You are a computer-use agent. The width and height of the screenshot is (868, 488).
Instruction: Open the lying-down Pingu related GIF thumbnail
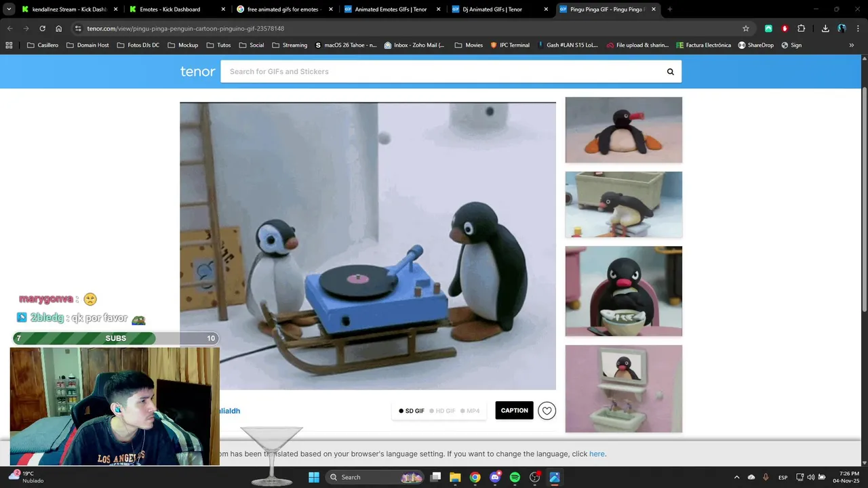pyautogui.click(x=624, y=130)
